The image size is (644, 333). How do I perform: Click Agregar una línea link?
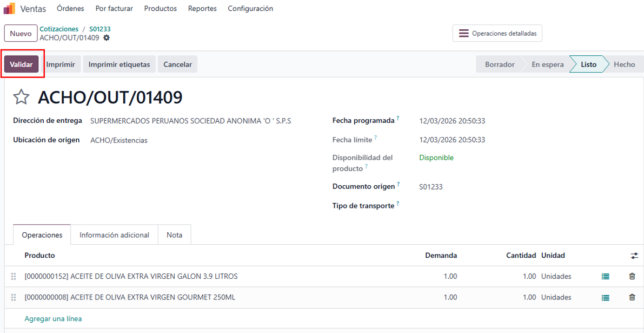pyautogui.click(x=53, y=319)
